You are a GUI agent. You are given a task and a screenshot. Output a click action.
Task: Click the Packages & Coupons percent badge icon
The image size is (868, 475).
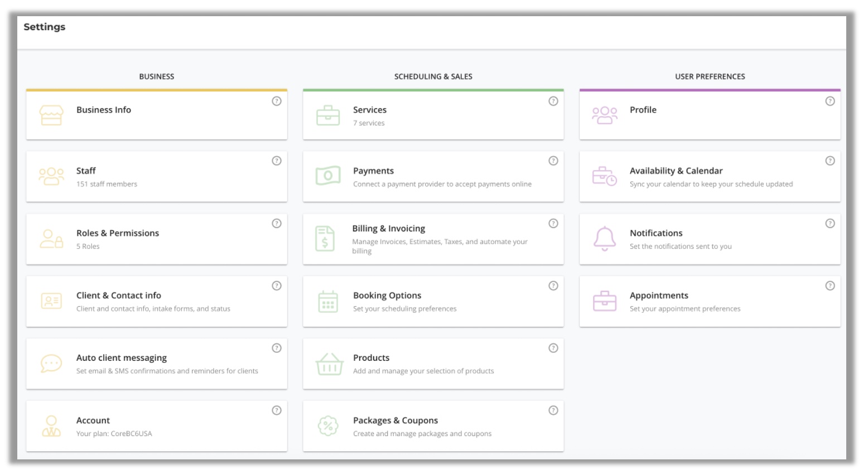[x=328, y=426]
